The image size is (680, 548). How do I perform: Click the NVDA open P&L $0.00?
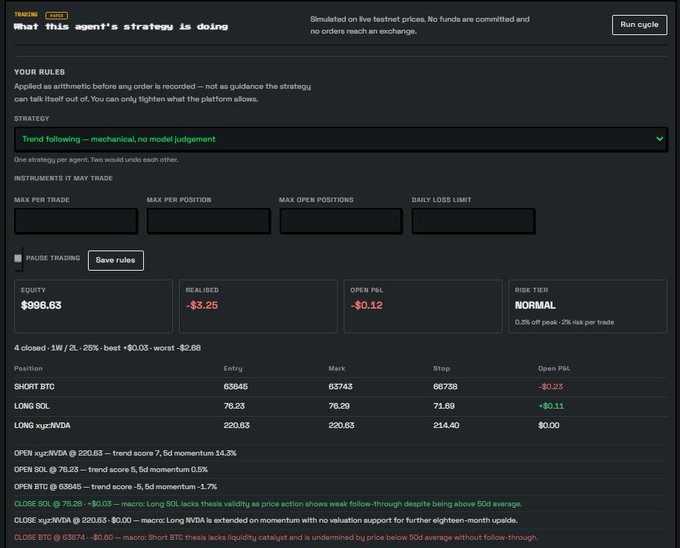pos(549,426)
